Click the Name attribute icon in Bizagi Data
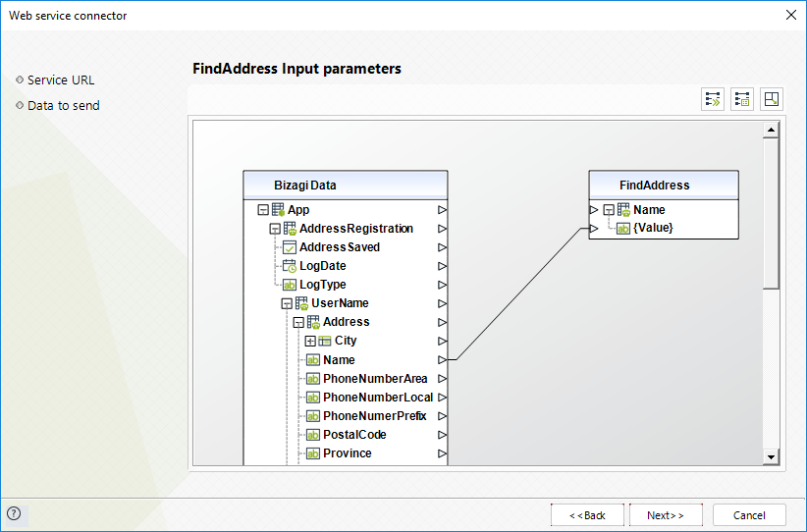 point(313,360)
